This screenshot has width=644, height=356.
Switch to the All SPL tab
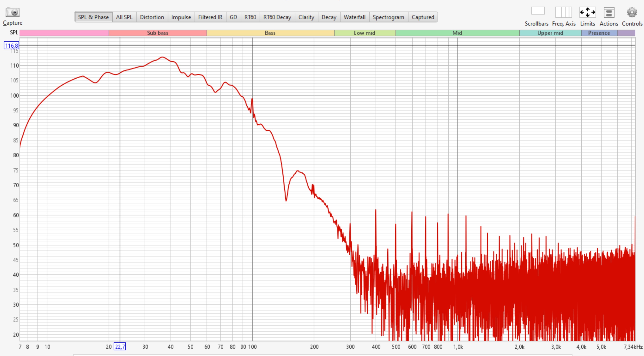124,17
